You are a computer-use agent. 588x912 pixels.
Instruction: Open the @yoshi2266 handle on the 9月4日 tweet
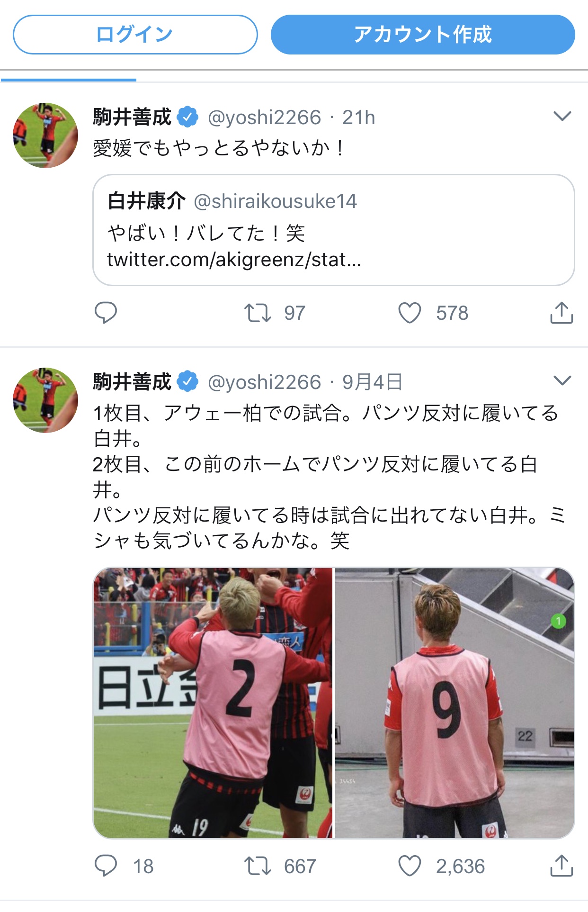coord(265,382)
